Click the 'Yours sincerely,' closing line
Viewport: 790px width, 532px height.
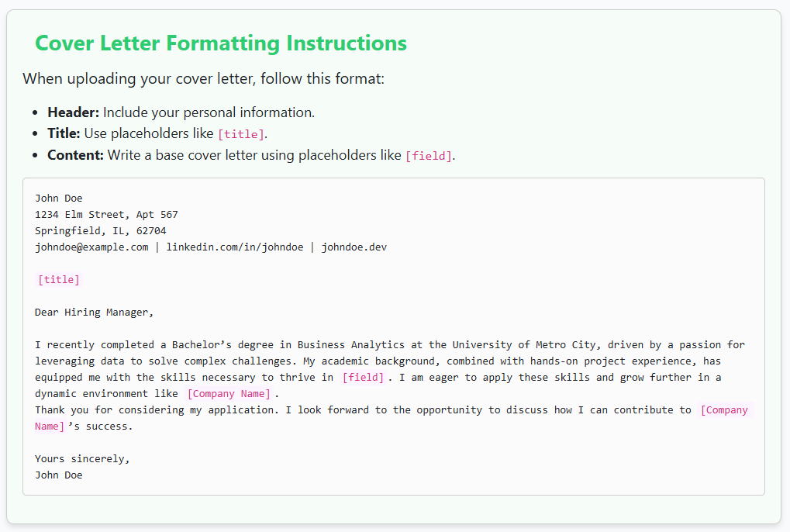point(83,458)
